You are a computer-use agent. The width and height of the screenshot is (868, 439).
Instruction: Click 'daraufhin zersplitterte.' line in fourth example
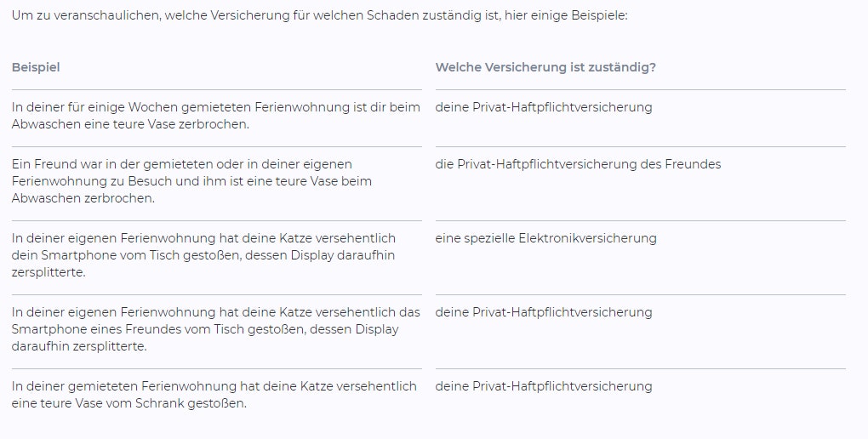tap(79, 346)
